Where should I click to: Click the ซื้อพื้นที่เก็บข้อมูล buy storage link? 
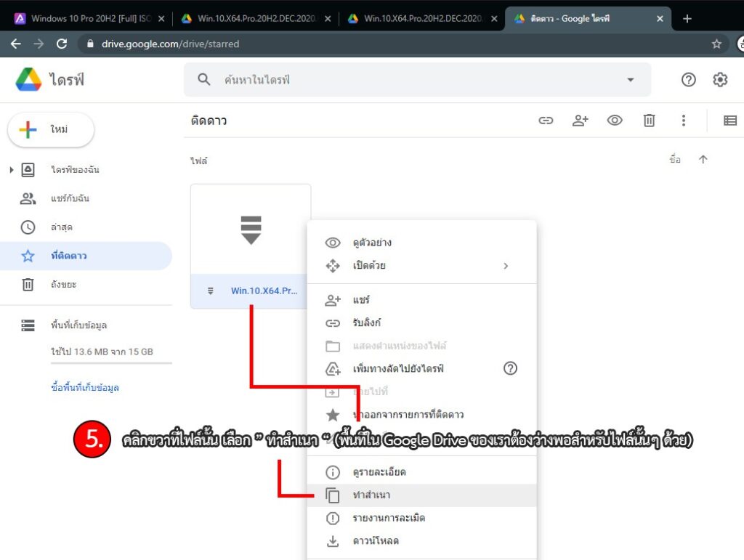pyautogui.click(x=85, y=387)
